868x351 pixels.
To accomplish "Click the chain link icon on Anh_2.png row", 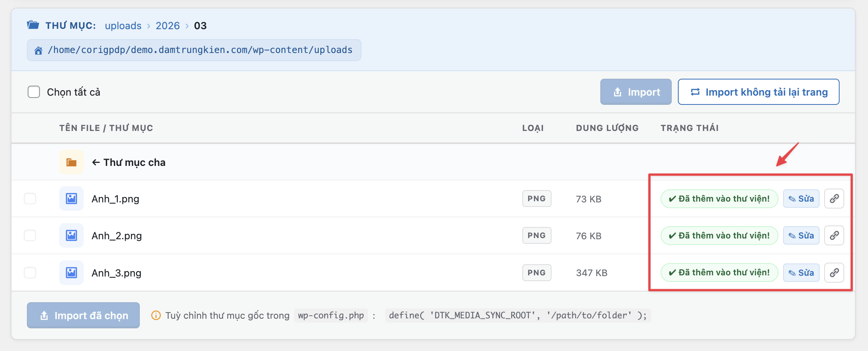I will coord(834,235).
